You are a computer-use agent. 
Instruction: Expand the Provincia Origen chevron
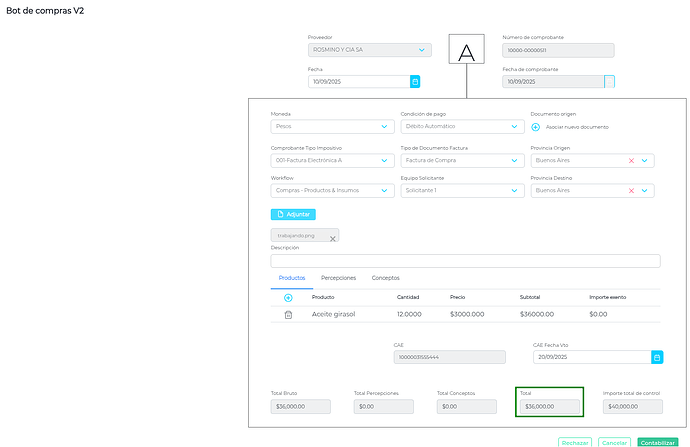[644, 161]
